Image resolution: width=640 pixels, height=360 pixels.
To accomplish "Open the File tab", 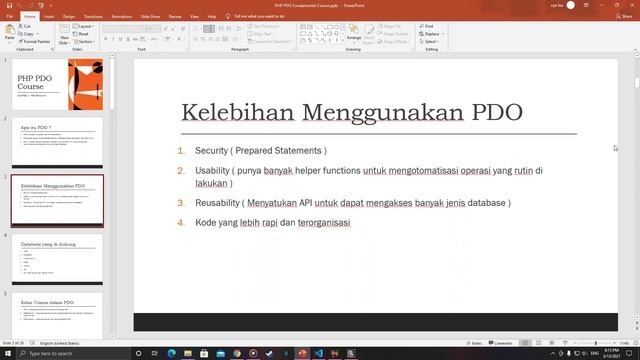I will tap(10, 16).
